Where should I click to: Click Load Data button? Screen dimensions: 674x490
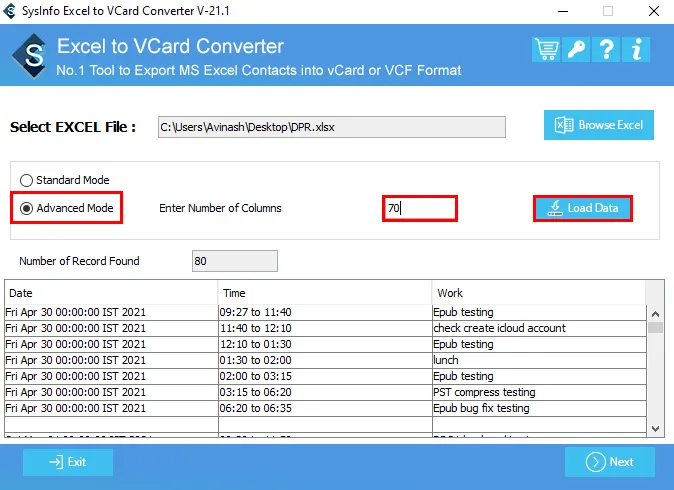click(x=583, y=208)
